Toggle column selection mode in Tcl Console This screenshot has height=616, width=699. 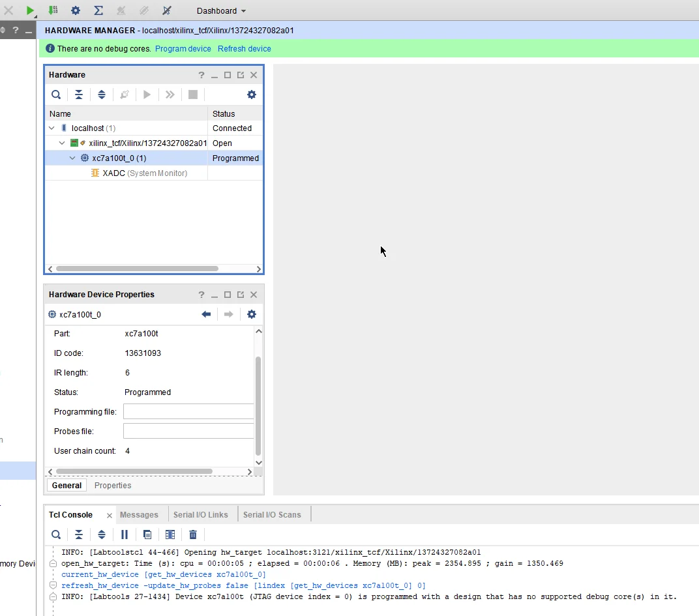170,535
